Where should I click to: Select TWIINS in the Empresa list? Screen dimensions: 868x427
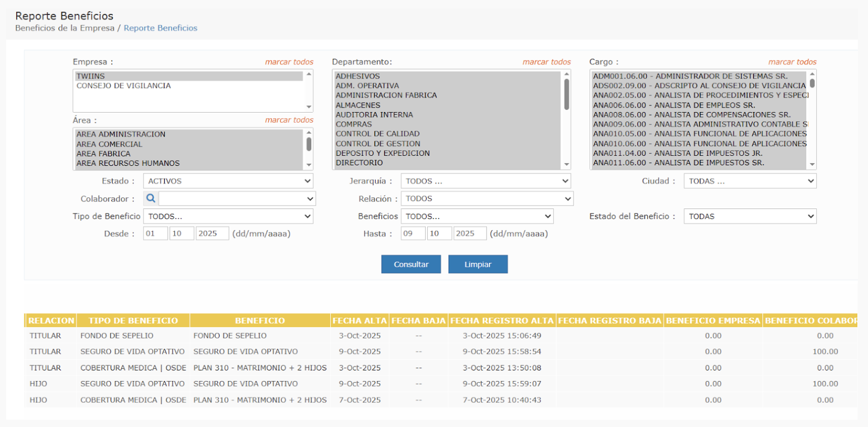(189, 76)
